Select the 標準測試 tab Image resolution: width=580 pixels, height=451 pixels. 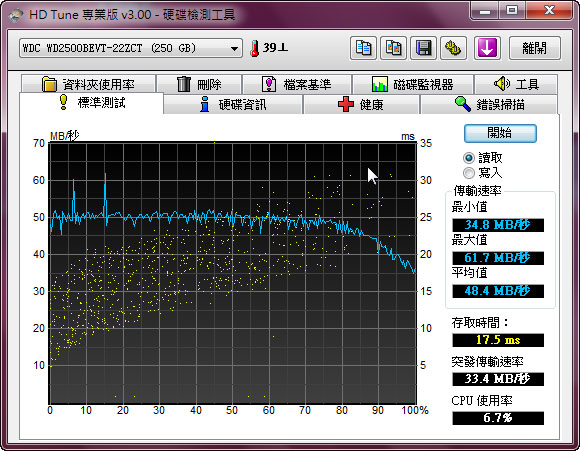point(91,102)
